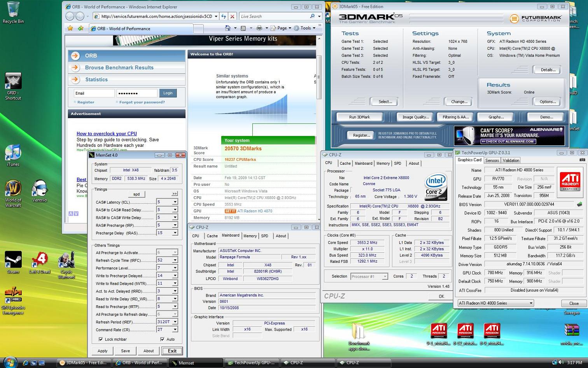Viewport: 588px width, 368px height.
Task: Switch to the Memset taskbar button
Action: tap(196, 363)
